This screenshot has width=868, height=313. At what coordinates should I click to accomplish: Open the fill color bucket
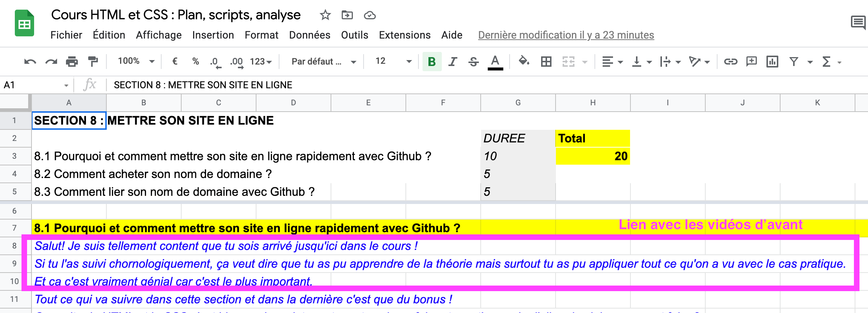(x=524, y=61)
